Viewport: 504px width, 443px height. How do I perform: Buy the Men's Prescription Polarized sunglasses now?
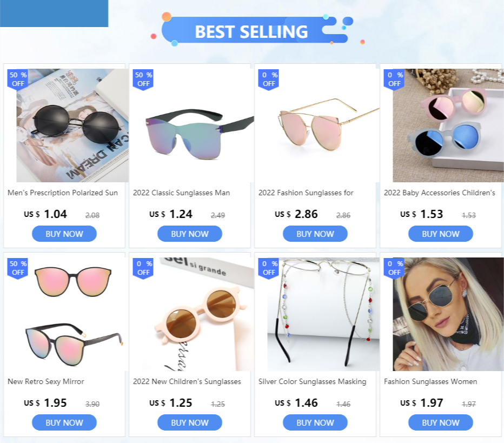click(64, 234)
